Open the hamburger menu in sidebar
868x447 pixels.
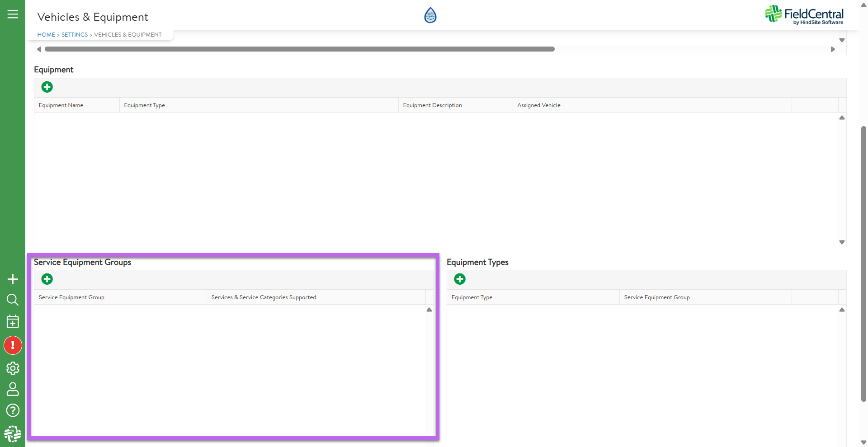click(x=13, y=14)
